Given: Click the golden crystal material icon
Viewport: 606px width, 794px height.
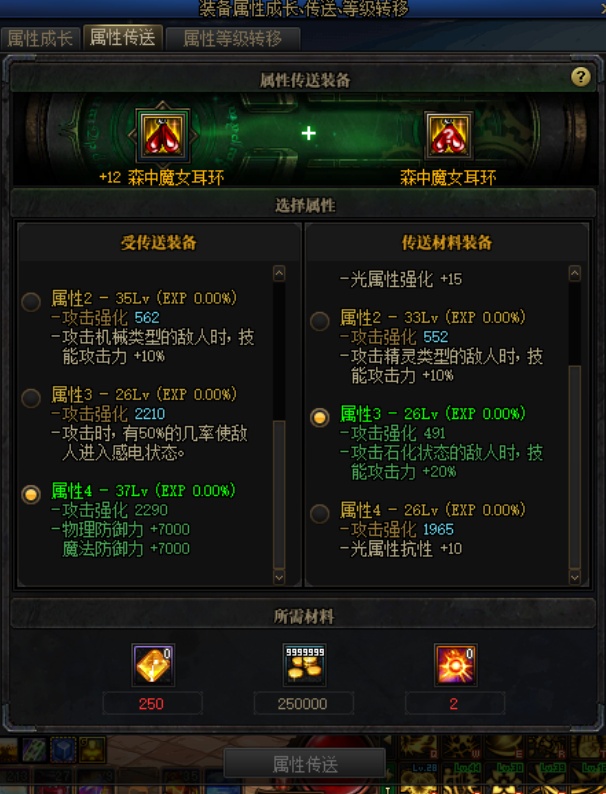Looking at the screenshot, I should pos(153,665).
